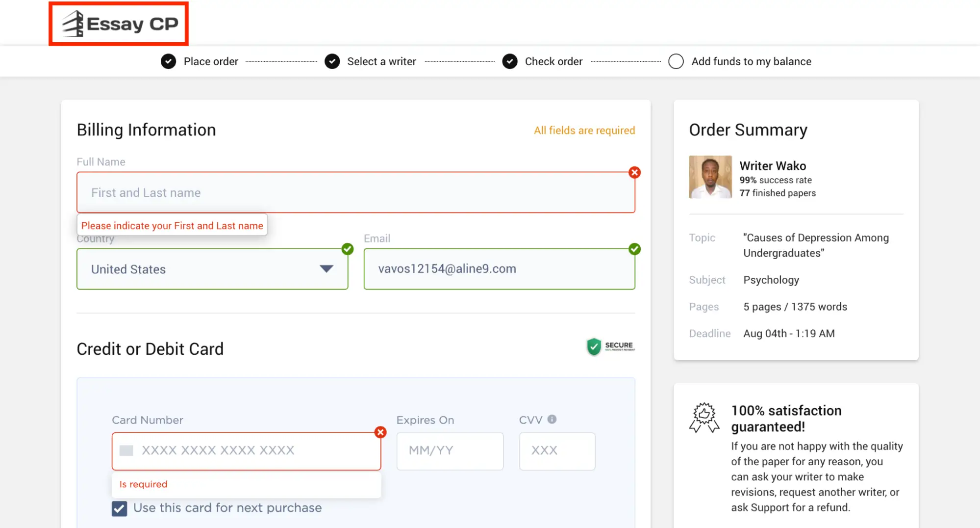This screenshot has height=528, width=980.
Task: Uncheck 'Use this card for next purchase'
Action: [x=119, y=508]
